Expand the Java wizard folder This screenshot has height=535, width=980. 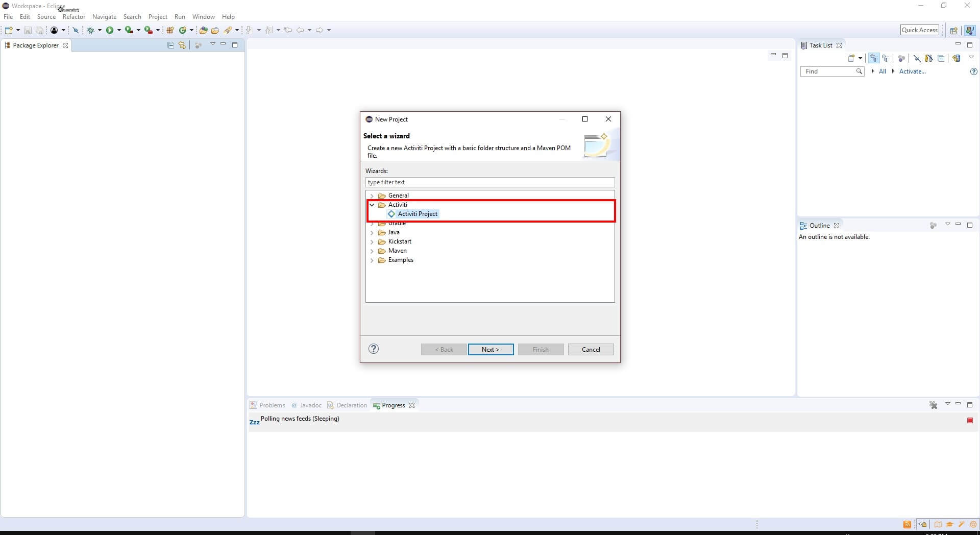pyautogui.click(x=372, y=232)
